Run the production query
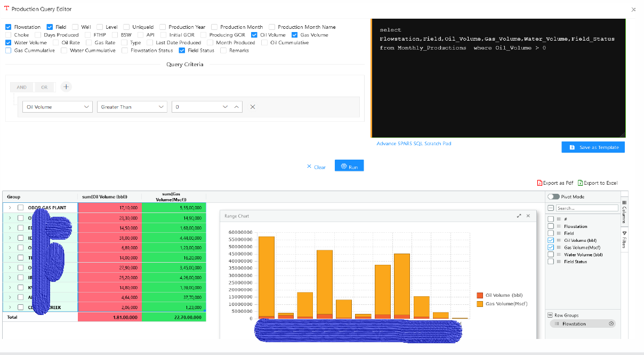Viewport: 644px width, 355px height. click(349, 166)
